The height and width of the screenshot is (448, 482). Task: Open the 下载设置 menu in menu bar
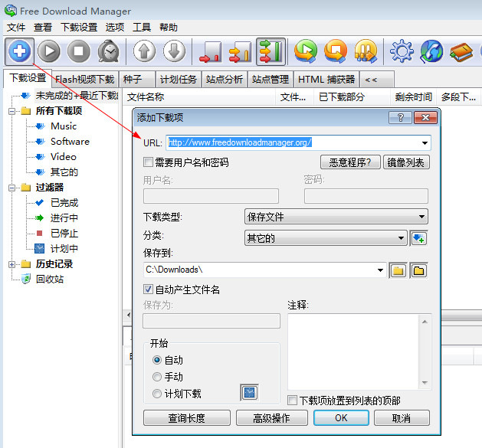[79, 28]
